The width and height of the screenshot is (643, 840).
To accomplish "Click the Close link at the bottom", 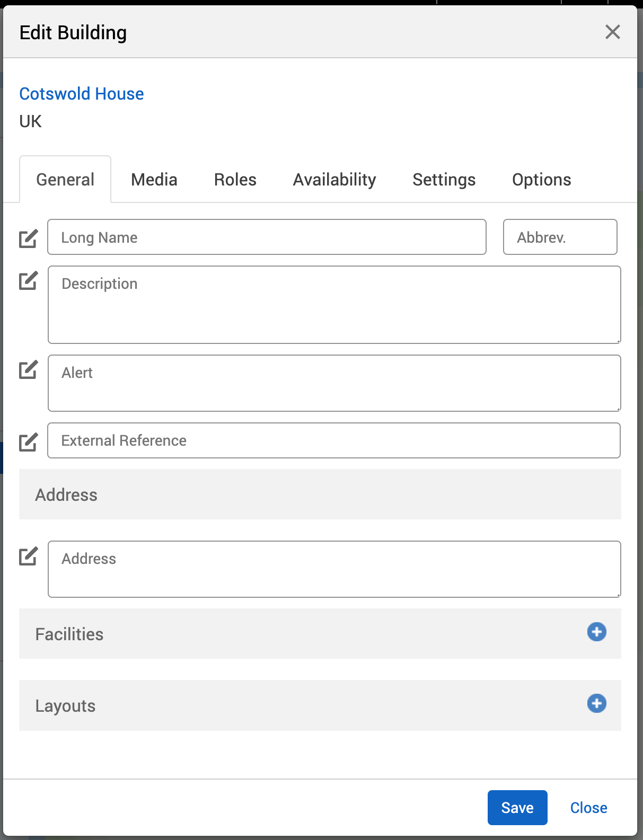I will (588, 808).
